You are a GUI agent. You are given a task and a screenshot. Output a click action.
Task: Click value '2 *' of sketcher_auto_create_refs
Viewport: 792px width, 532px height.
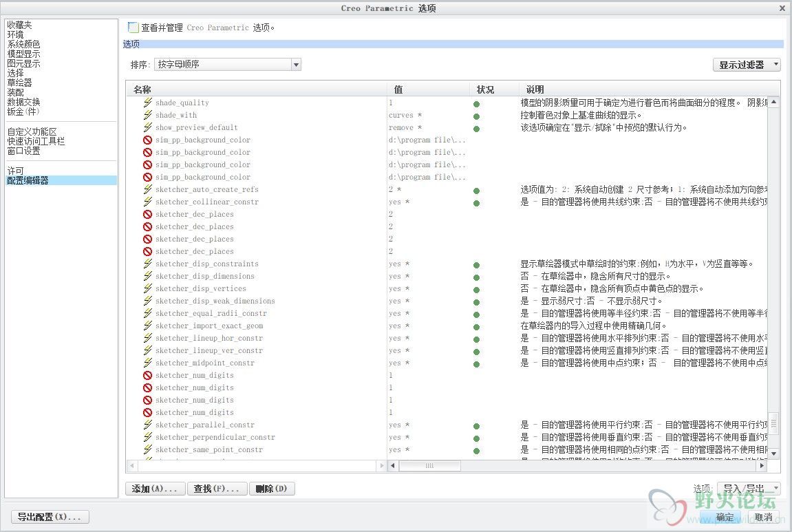pyautogui.click(x=394, y=189)
